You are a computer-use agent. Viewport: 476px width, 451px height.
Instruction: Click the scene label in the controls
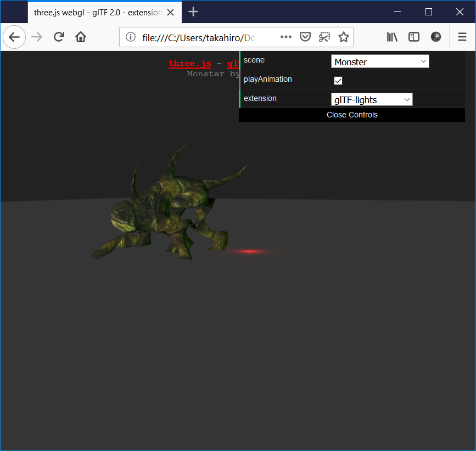[x=254, y=60]
